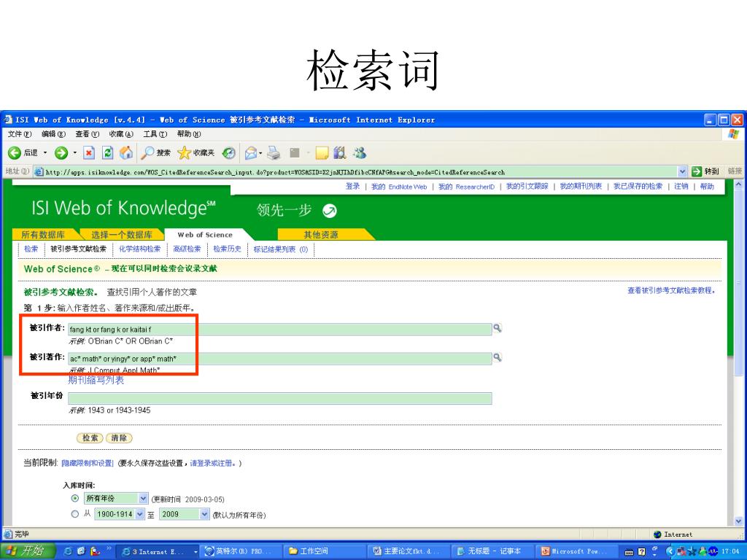Click the Research books toolbar icon
The image size is (747, 560).
click(x=340, y=152)
